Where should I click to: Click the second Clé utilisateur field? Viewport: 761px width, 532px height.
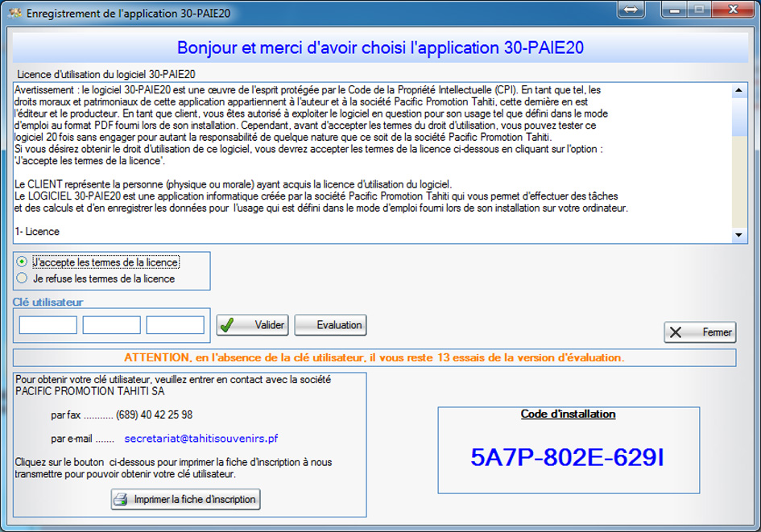coord(112,325)
